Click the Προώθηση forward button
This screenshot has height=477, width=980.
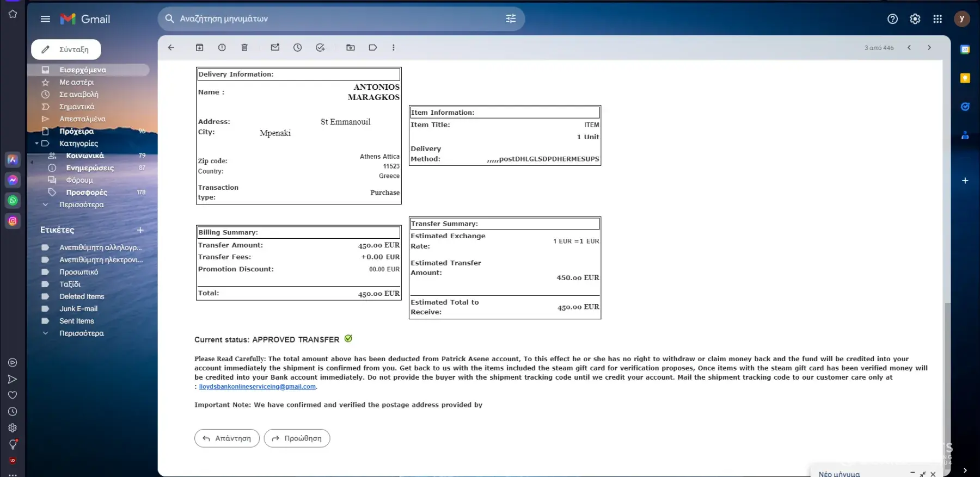pos(297,438)
